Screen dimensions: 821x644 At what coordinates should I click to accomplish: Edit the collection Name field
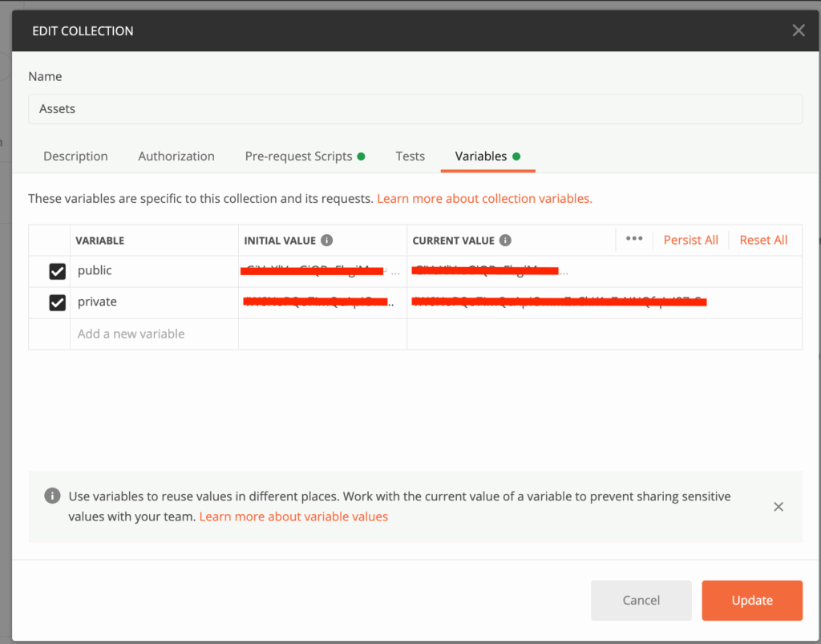pos(415,109)
